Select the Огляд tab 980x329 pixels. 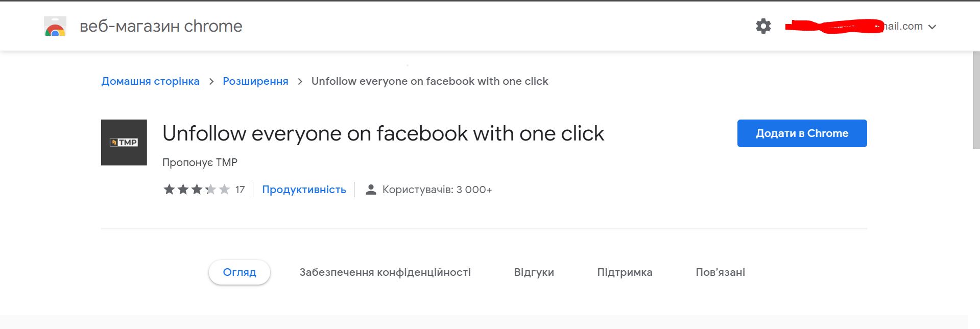240,272
